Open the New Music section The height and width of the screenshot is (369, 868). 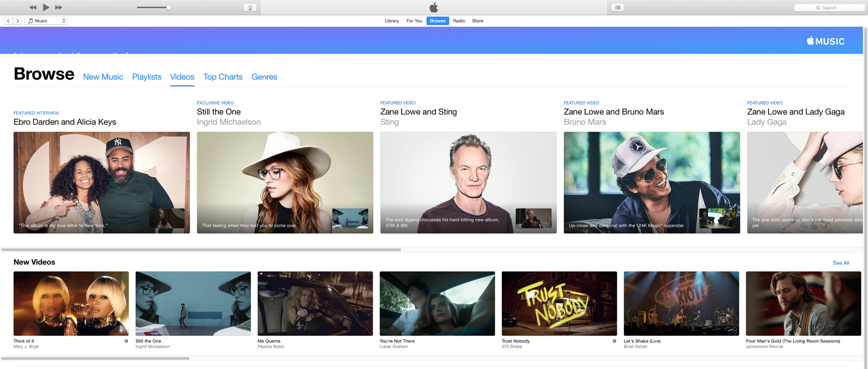(x=103, y=77)
